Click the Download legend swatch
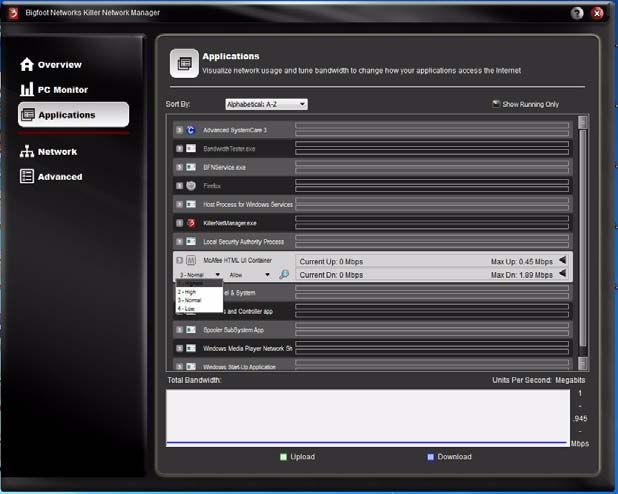Image resolution: width=618 pixels, height=494 pixels. (x=430, y=457)
